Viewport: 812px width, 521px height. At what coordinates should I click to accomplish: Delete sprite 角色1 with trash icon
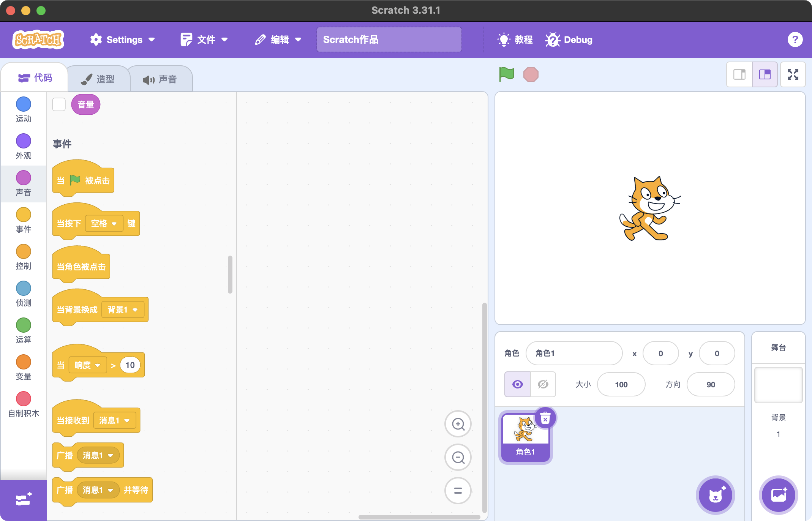[545, 418]
